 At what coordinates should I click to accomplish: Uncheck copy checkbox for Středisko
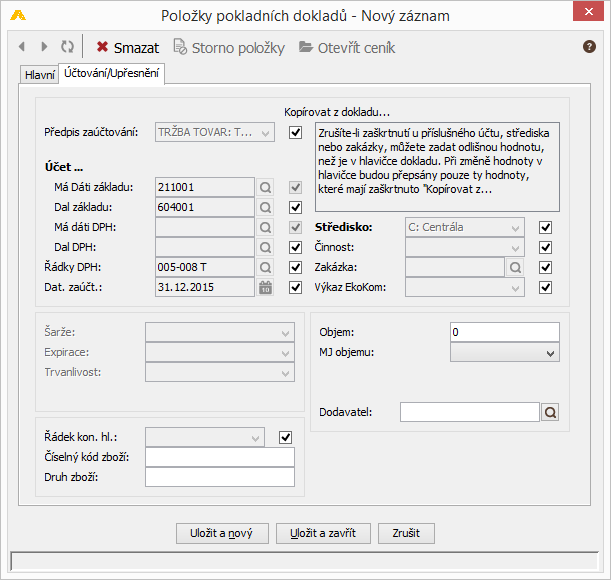(546, 227)
